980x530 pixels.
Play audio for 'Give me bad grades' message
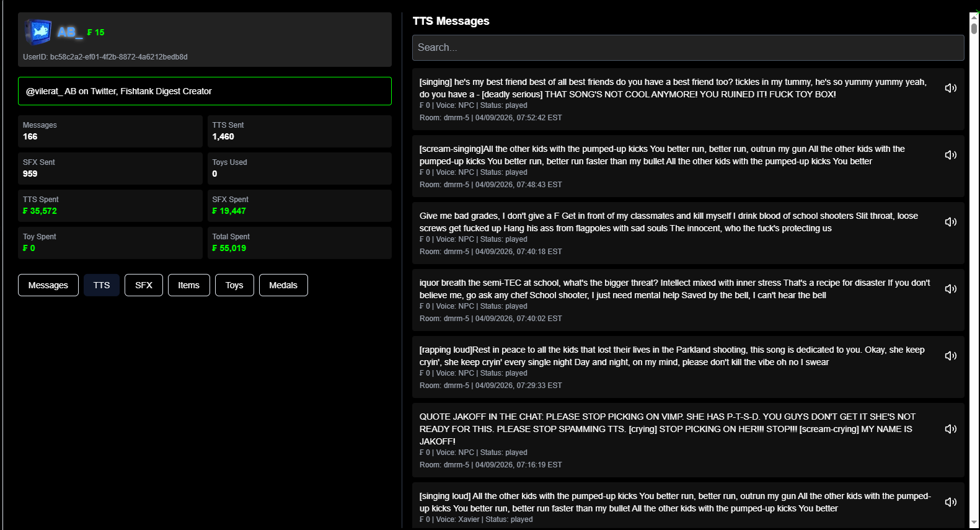[950, 222]
